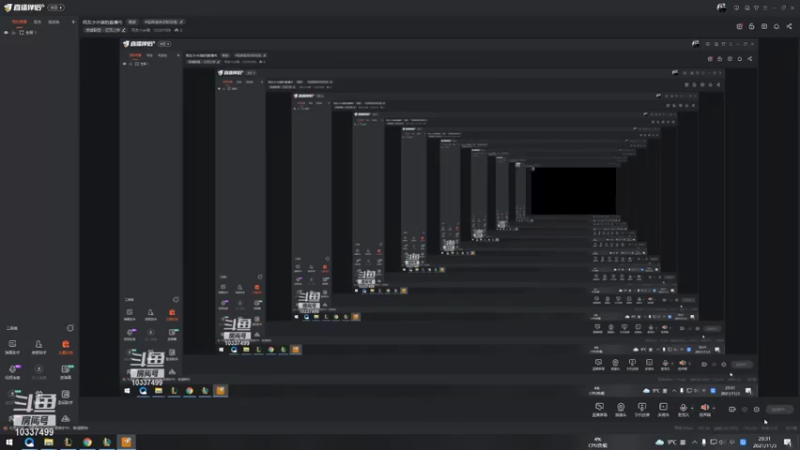Open the first toolbox tool in outermost left panel

pyautogui.click(x=12, y=347)
